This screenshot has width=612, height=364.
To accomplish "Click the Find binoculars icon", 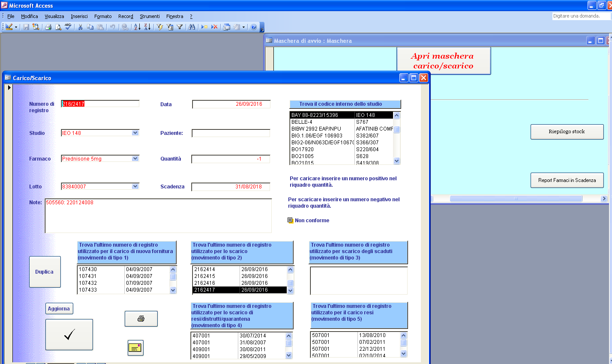I will click(192, 27).
